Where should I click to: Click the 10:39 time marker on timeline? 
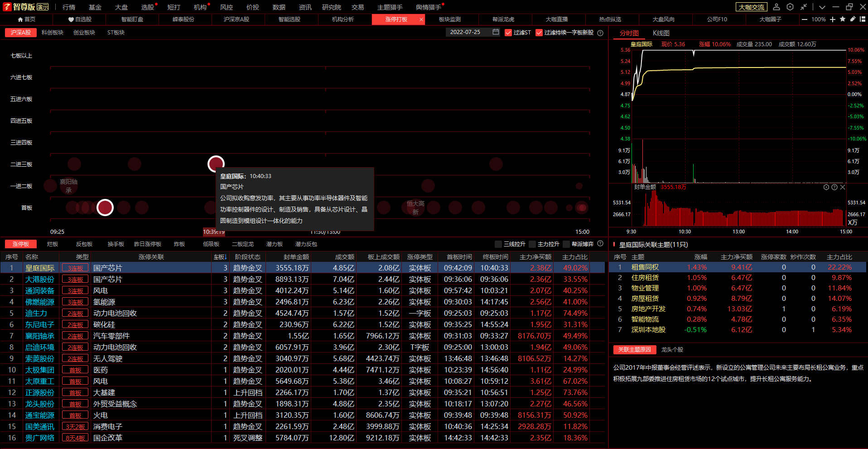tap(214, 232)
